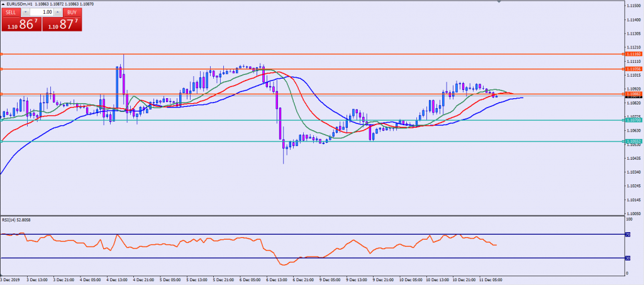Click the RSI level 30 label

627,258
